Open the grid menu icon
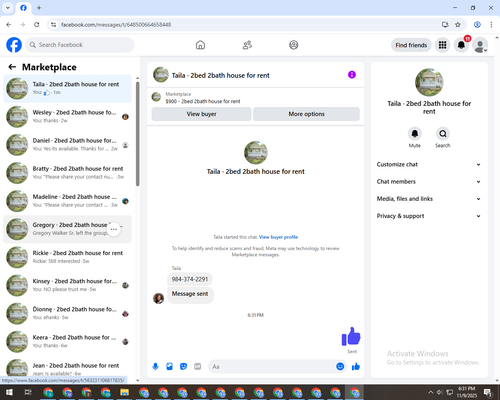The width and height of the screenshot is (500, 400). pyautogui.click(x=442, y=45)
